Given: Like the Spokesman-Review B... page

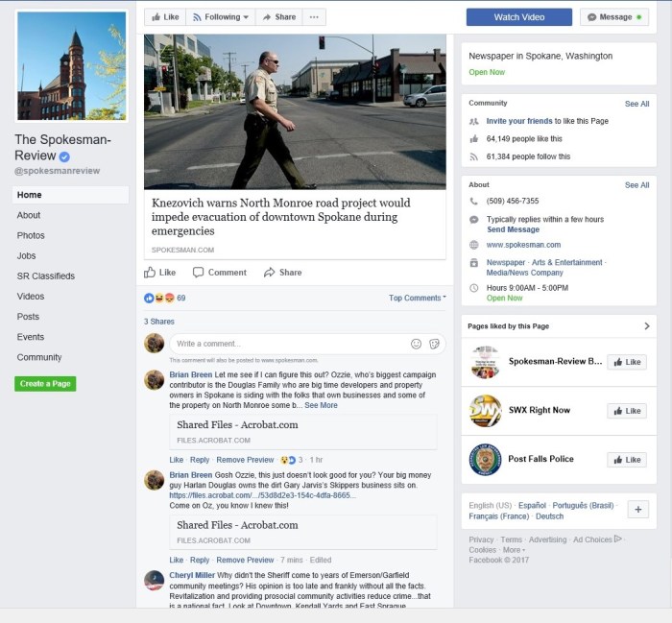Looking at the screenshot, I should coord(627,362).
